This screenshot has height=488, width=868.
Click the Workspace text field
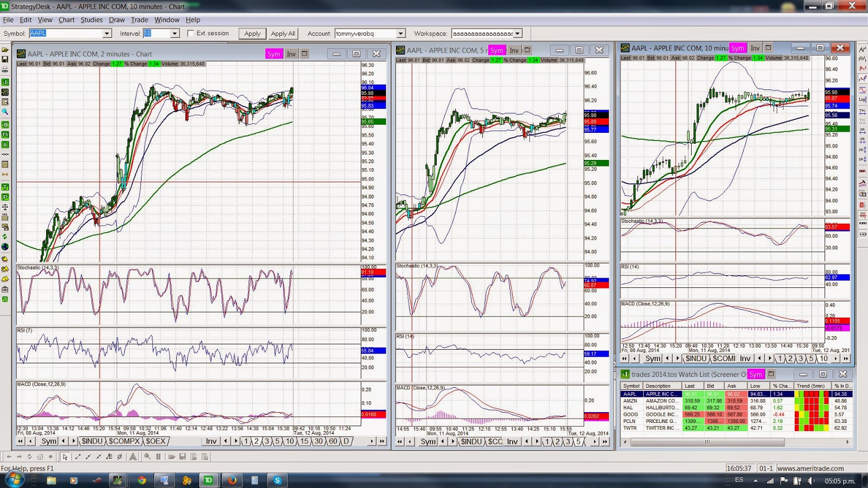pos(483,34)
